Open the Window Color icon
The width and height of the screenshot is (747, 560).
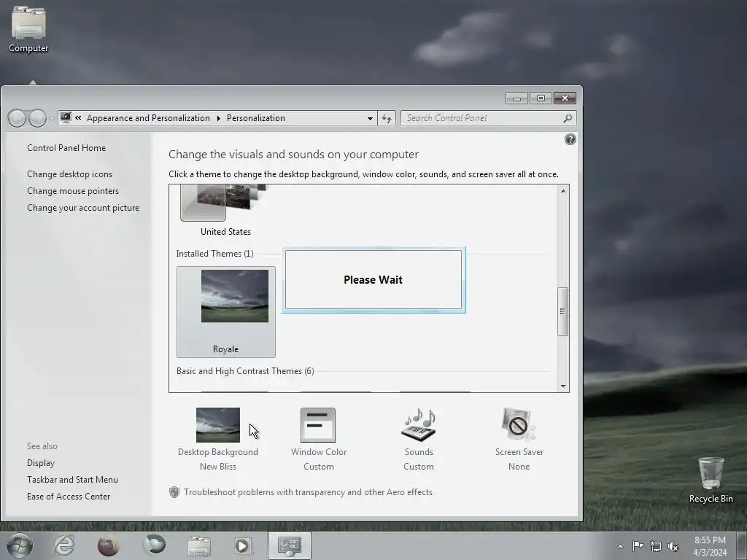(318, 425)
